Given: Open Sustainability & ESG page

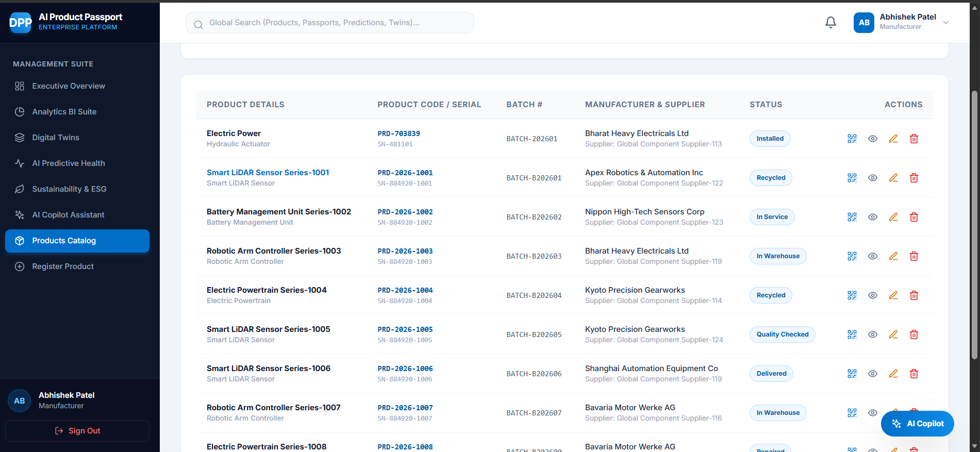Looking at the screenshot, I should pos(77,189).
